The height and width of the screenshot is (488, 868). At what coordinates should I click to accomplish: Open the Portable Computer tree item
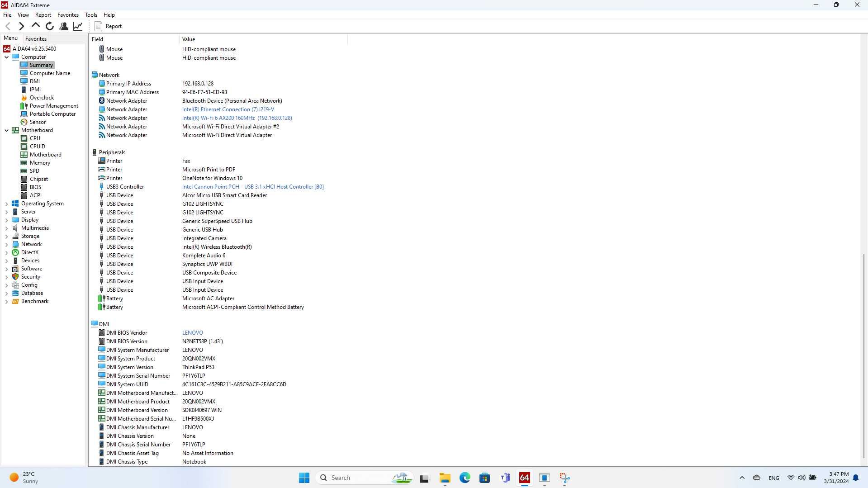pyautogui.click(x=52, y=114)
